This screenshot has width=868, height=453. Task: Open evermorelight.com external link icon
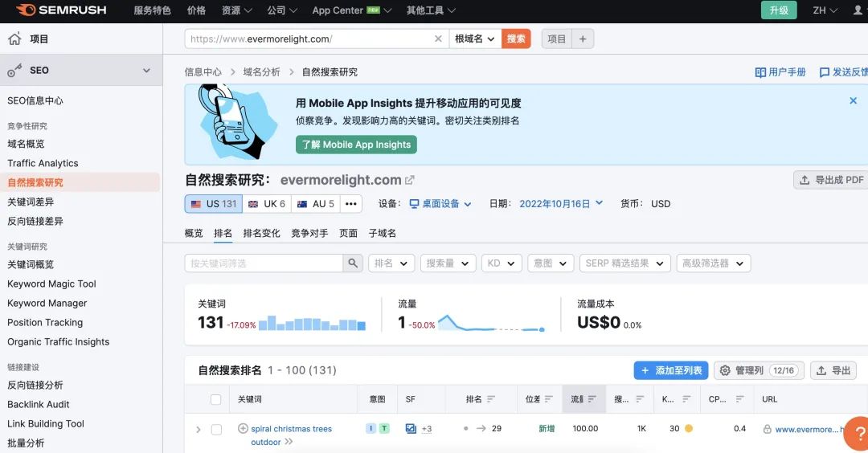tap(410, 180)
